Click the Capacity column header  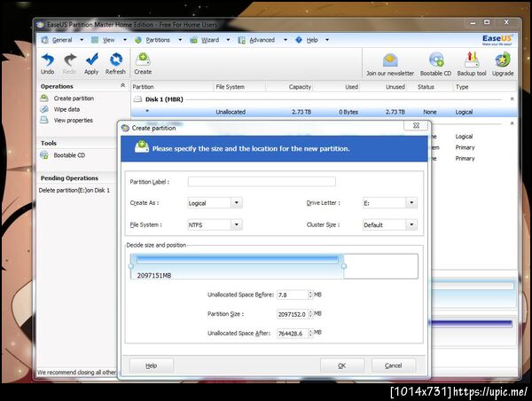pos(300,87)
